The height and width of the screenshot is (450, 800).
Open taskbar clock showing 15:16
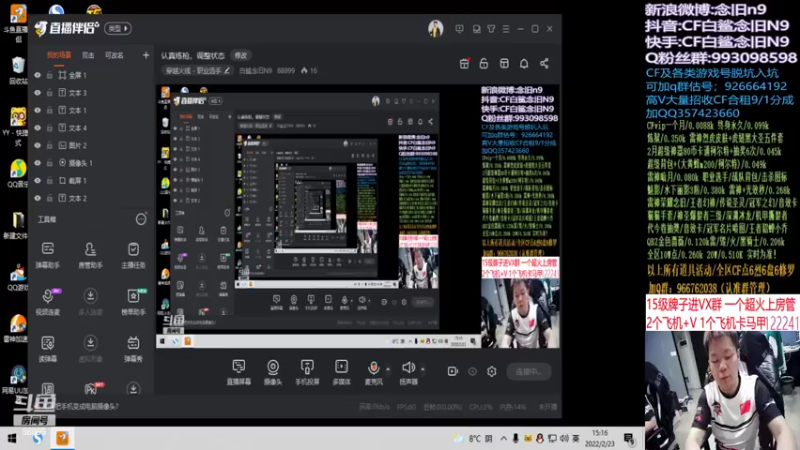(x=599, y=438)
